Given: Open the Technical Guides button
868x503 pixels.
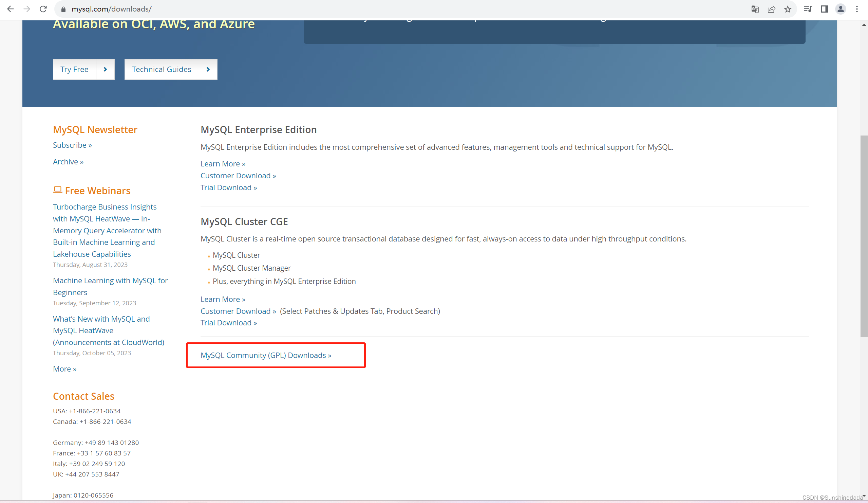Looking at the screenshot, I should 162,69.
